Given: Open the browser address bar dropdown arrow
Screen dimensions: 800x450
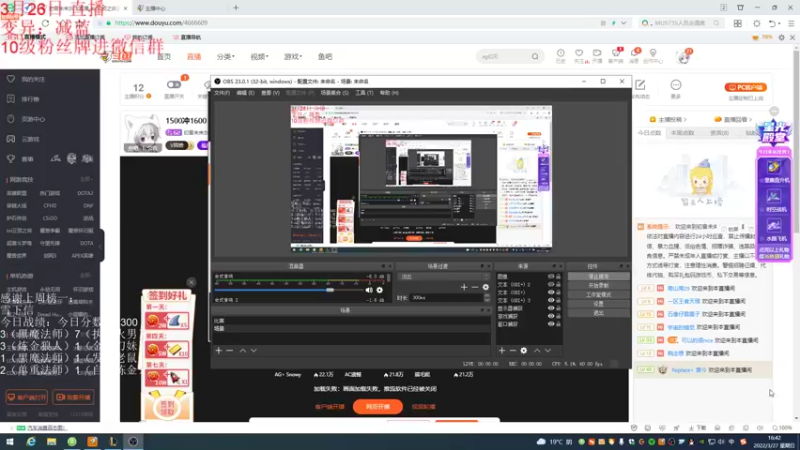Looking at the screenshot, I should (x=623, y=23).
